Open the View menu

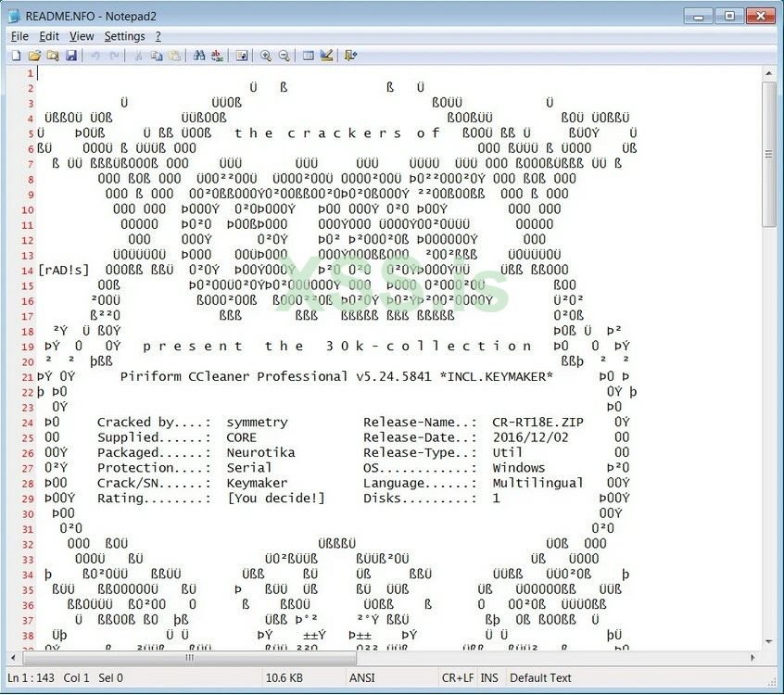tap(82, 36)
